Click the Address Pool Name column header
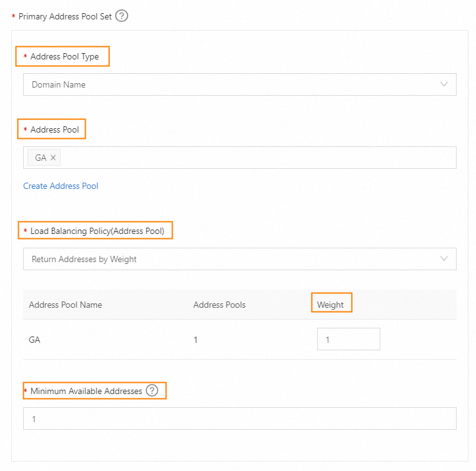Screen dimensions: 476x471 pyautogui.click(x=66, y=305)
